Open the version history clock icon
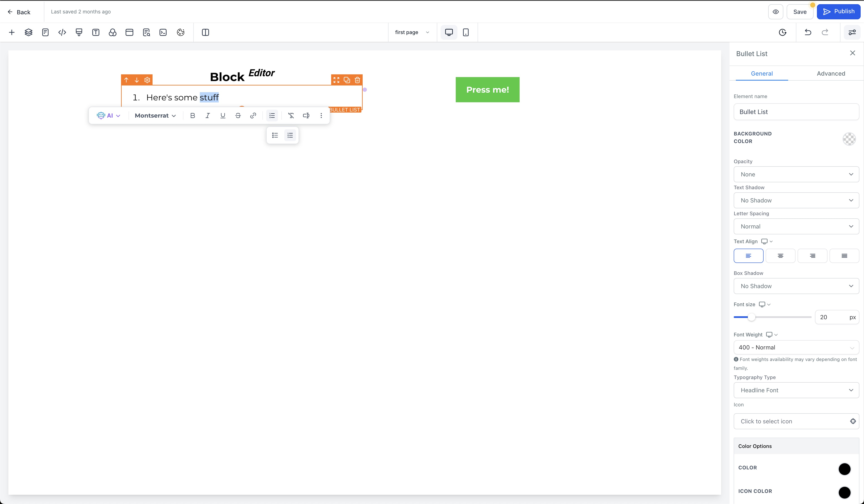The height and width of the screenshot is (504, 864). point(782,32)
